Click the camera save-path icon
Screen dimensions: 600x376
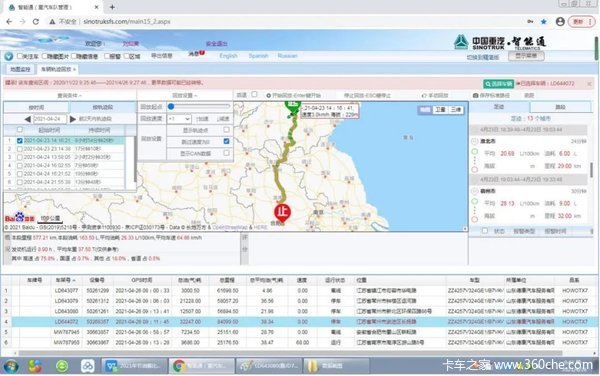point(476,95)
